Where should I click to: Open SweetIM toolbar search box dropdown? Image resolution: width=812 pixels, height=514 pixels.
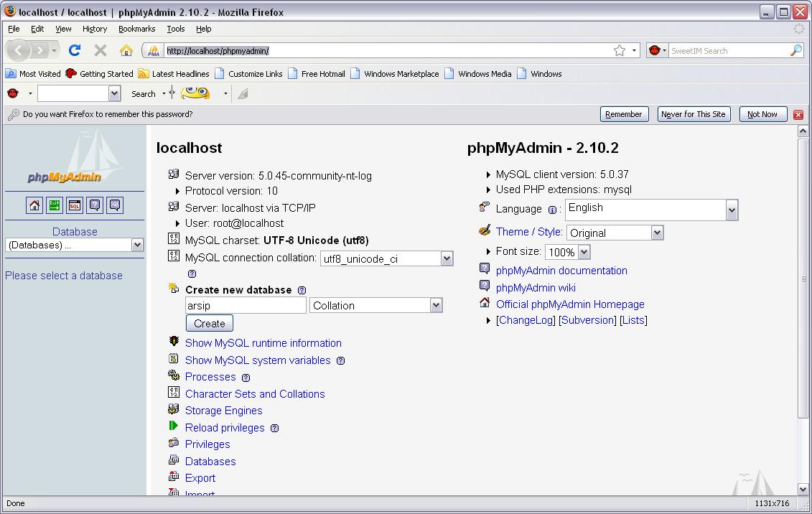[x=114, y=93]
